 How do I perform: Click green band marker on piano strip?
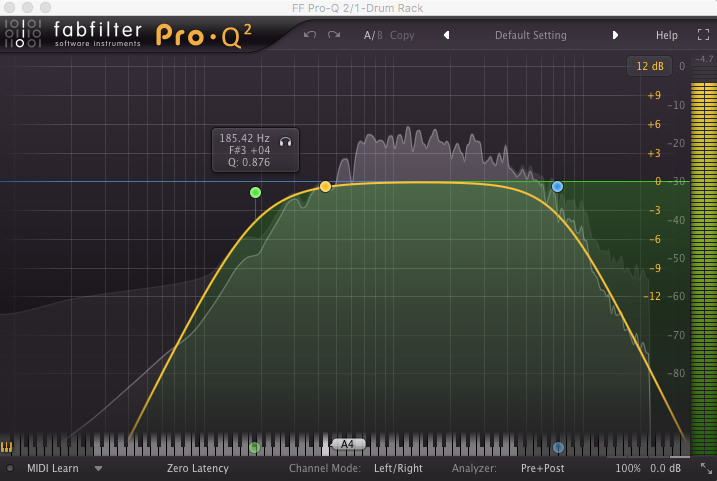click(255, 447)
